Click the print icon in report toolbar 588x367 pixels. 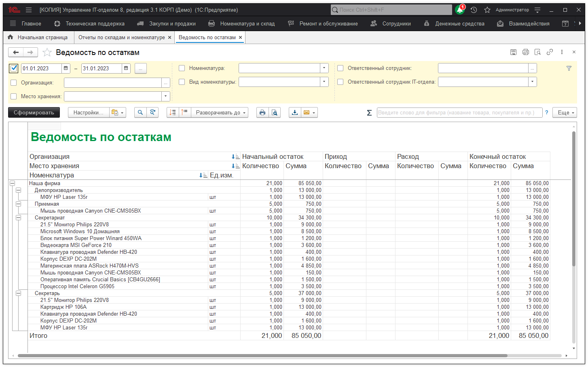pyautogui.click(x=262, y=113)
